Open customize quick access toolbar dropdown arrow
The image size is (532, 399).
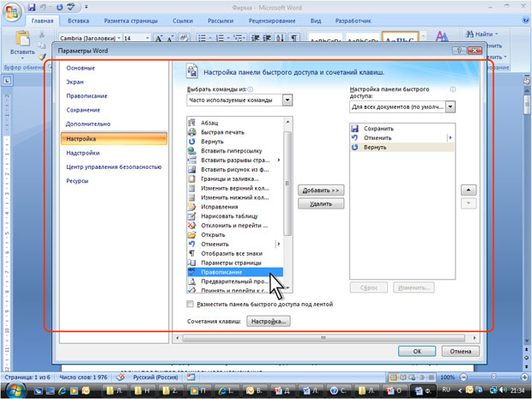click(86, 7)
